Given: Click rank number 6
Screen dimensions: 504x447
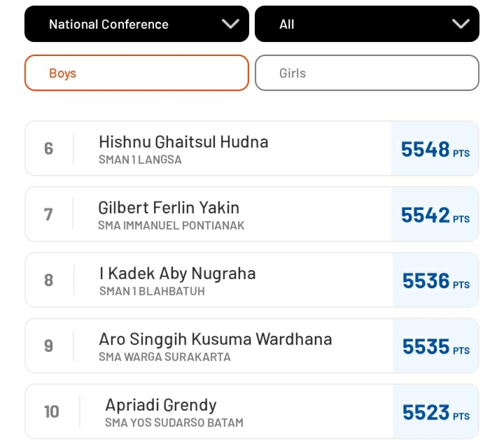Looking at the screenshot, I should point(48,149).
